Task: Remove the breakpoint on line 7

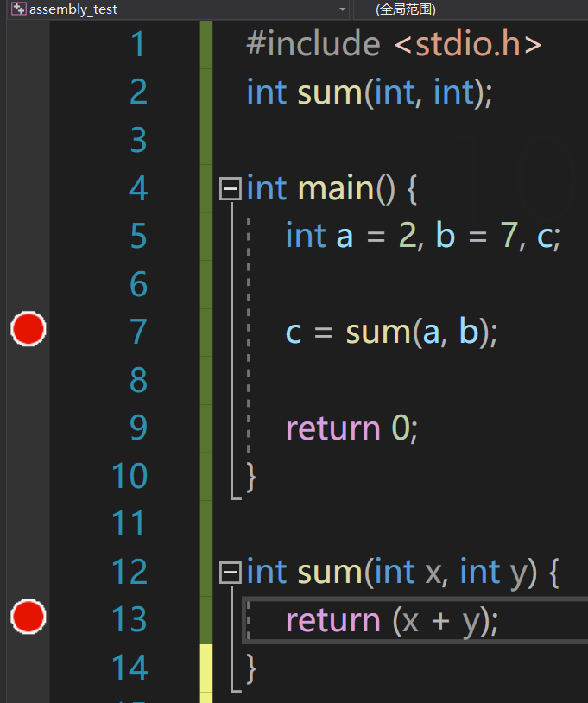Action: [x=28, y=330]
